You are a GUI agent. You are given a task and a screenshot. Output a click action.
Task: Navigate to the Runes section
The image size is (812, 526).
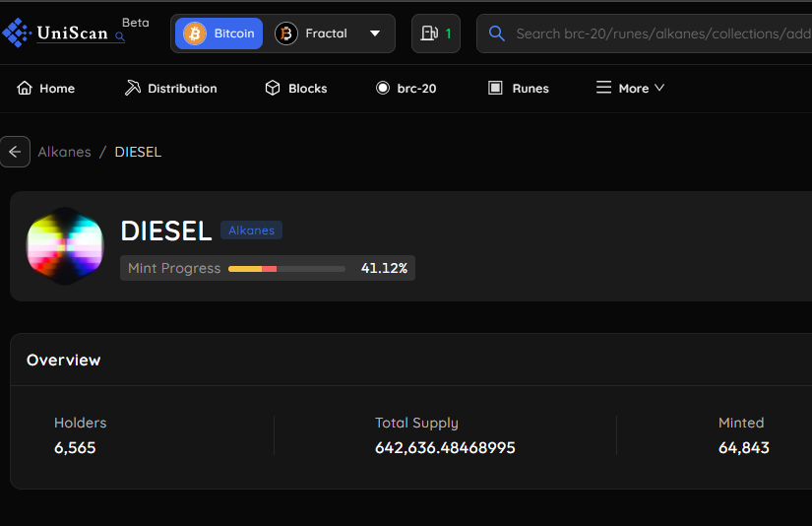[x=519, y=88]
